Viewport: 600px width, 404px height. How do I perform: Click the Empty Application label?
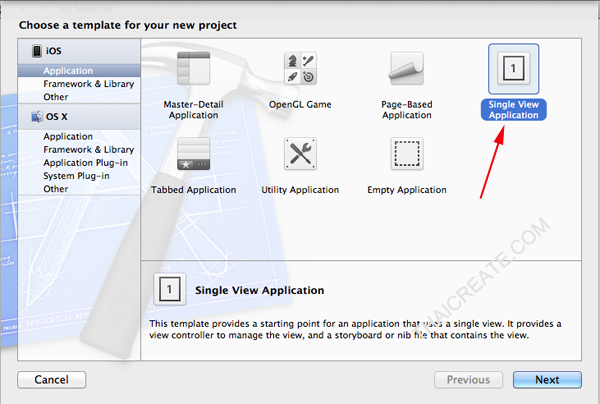pyautogui.click(x=407, y=190)
